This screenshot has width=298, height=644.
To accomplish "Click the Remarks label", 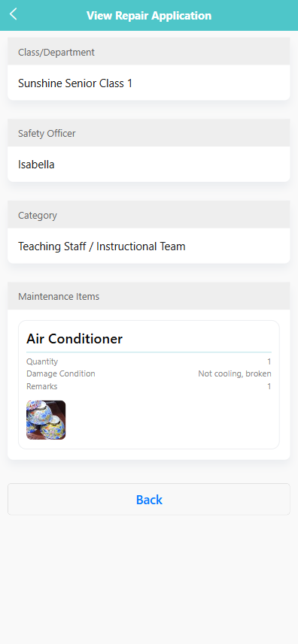I will pyautogui.click(x=42, y=386).
